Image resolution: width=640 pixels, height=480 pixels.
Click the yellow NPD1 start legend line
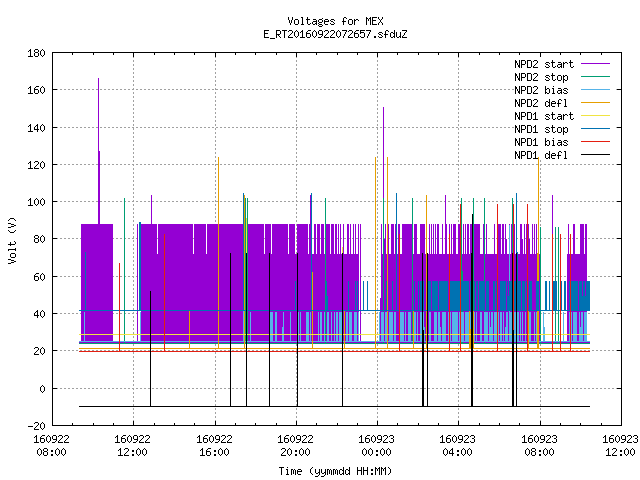click(595, 116)
